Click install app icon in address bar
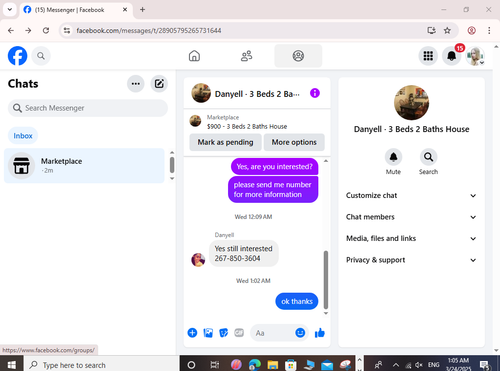500x371 pixels. 431,30
